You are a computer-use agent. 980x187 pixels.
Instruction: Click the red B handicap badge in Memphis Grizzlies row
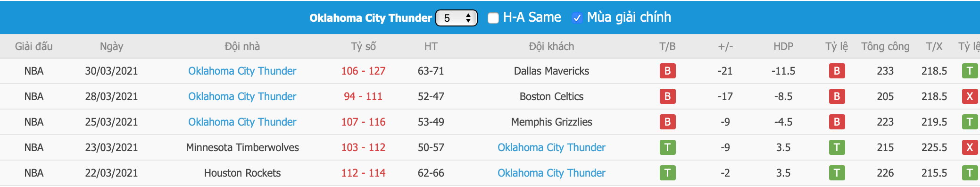pos(837,122)
